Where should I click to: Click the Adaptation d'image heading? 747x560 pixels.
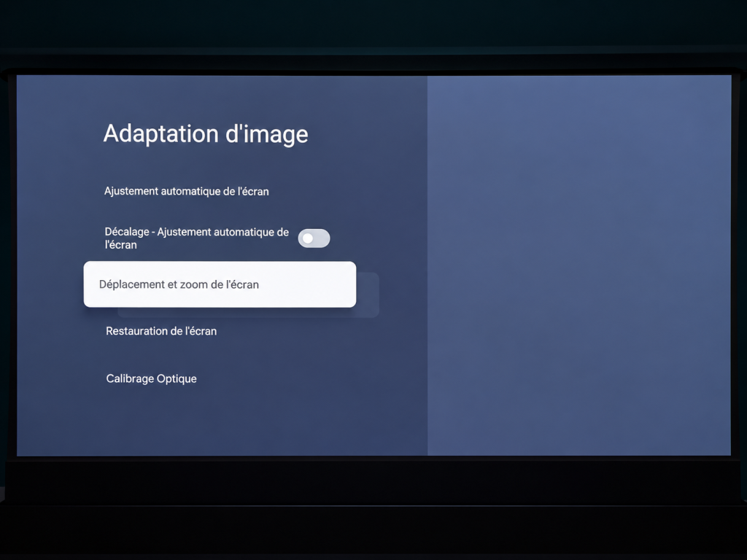(x=206, y=134)
